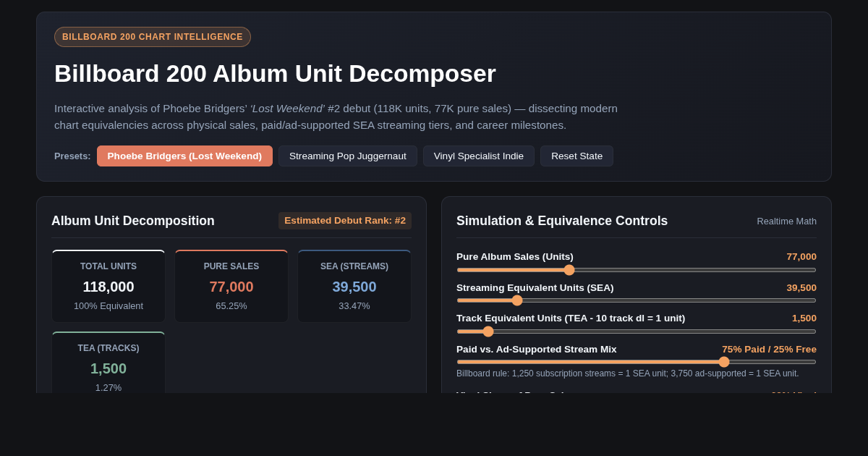Click the 77,000 Pure Album Sales slider value
868x456 pixels.
coord(801,256)
